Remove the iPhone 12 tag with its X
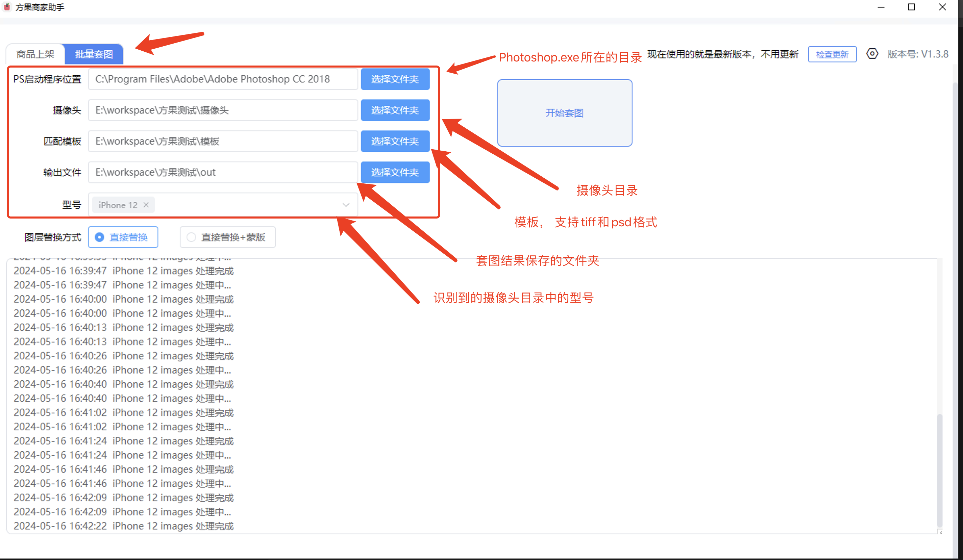Image resolution: width=963 pixels, height=560 pixels. coord(146,205)
